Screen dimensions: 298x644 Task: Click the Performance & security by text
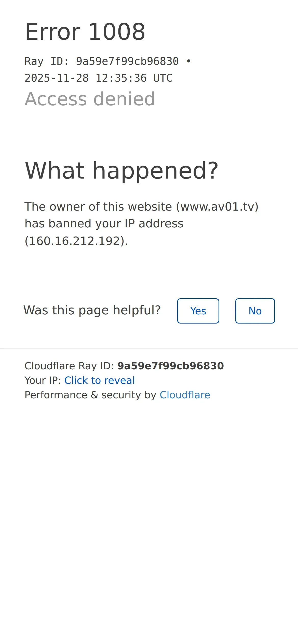[90, 395]
